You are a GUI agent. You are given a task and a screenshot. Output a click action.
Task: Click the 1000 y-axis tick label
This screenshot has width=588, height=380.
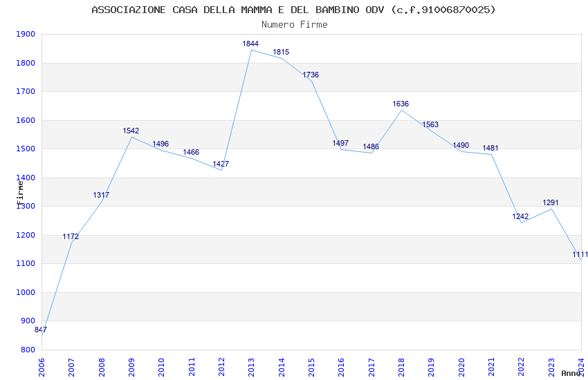pyautogui.click(x=26, y=292)
